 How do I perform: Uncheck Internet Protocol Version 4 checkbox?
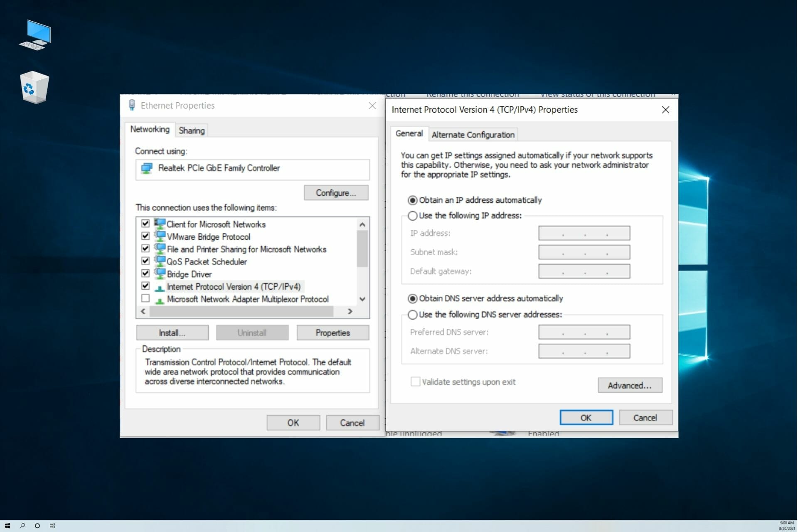[x=145, y=286]
